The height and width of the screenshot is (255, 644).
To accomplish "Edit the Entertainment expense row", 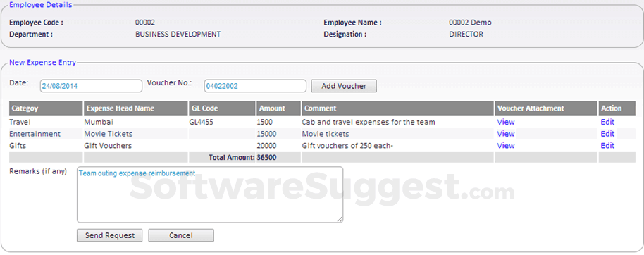I will pos(607,134).
